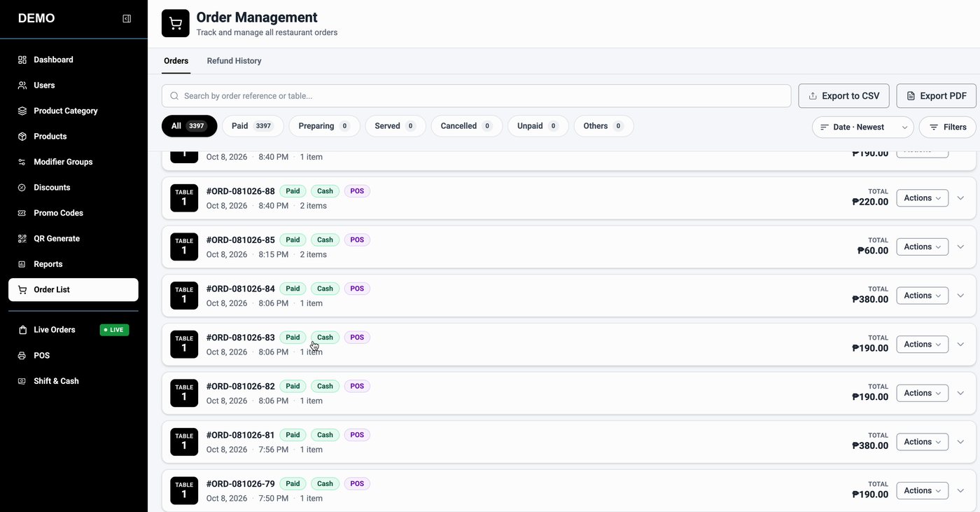Open the Filters panel
Viewport: 980px width, 512px height.
948,127
